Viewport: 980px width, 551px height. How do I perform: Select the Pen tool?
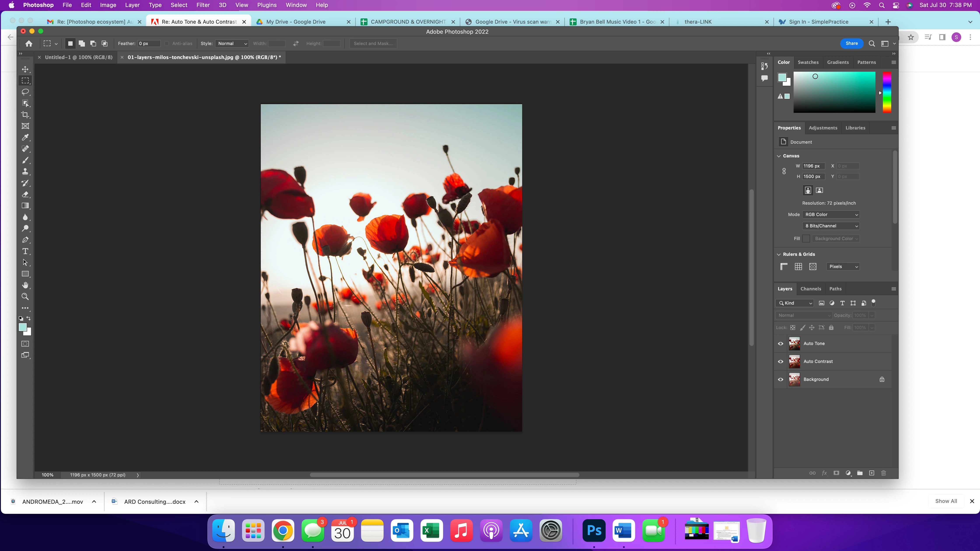point(25,240)
